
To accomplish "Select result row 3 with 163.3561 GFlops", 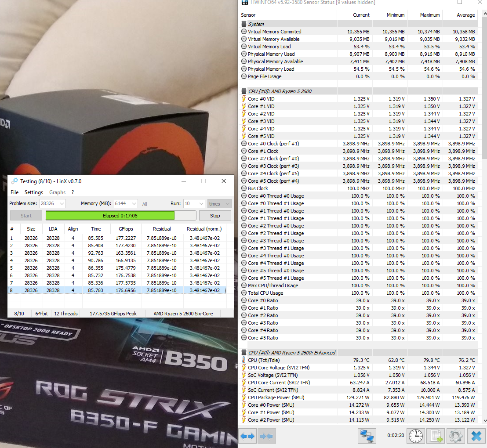I will tap(117, 253).
